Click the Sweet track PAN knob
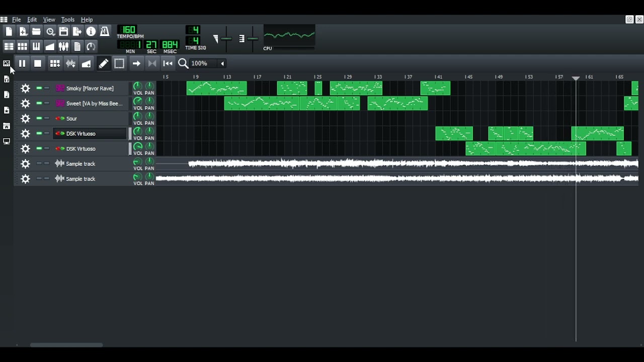The height and width of the screenshot is (362, 644). [149, 101]
